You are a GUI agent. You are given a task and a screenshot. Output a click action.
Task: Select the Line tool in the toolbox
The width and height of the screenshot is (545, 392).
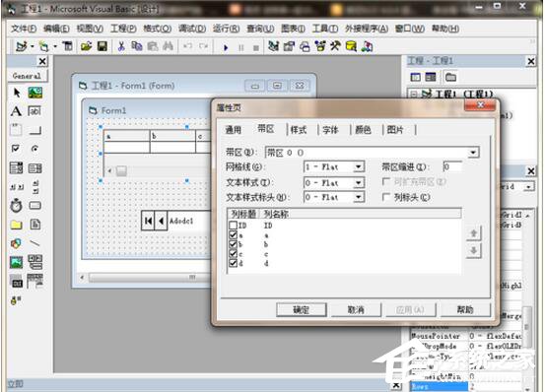[x=34, y=243]
